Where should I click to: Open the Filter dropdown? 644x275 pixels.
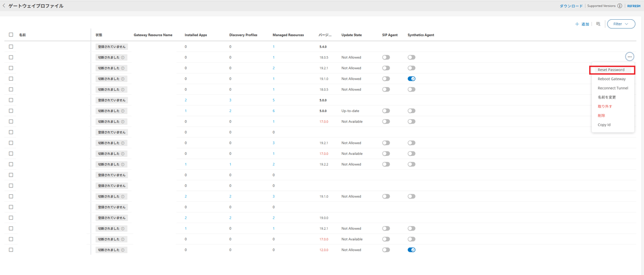click(621, 24)
